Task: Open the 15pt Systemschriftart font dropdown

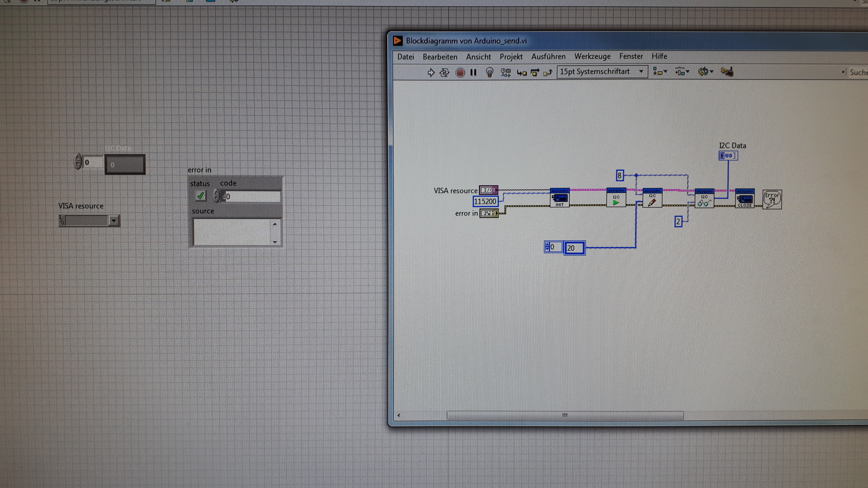Action: (602, 72)
